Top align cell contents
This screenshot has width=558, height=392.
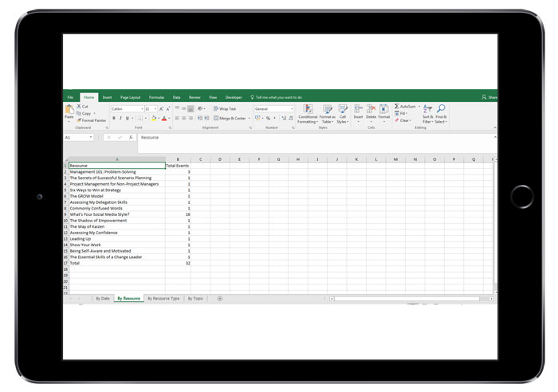pos(177,108)
